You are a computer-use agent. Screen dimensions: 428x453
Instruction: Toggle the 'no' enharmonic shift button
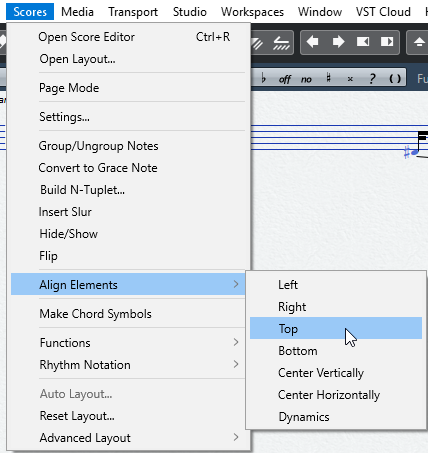pyautogui.click(x=306, y=79)
